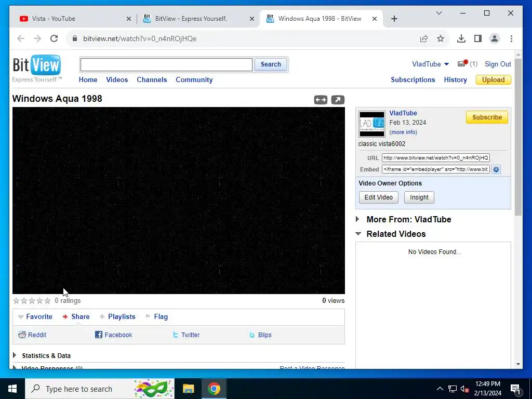Share video on Twitter
Screen dimensions: 532x399
point(187,335)
